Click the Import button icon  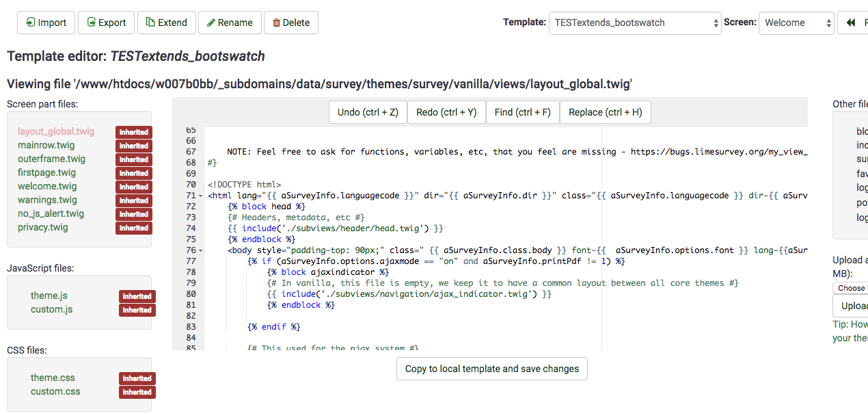tap(31, 23)
